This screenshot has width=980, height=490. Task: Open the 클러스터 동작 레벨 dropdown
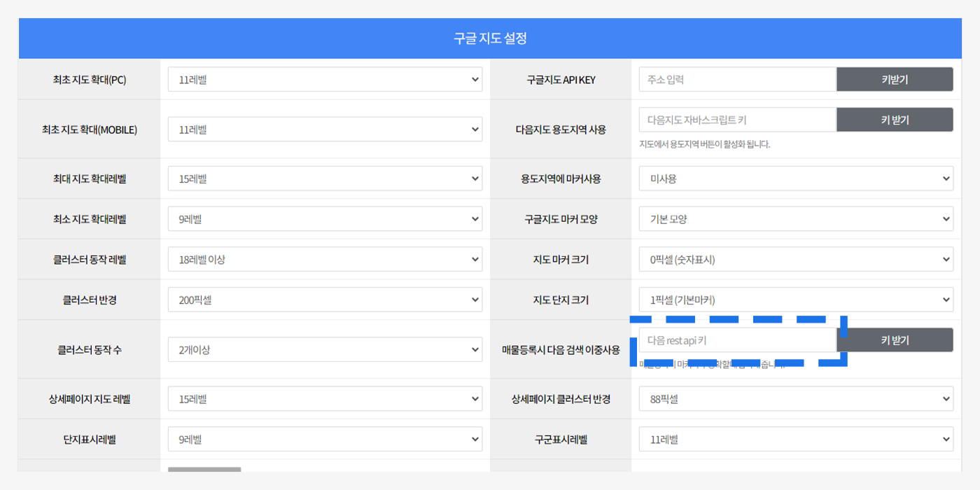(x=324, y=260)
